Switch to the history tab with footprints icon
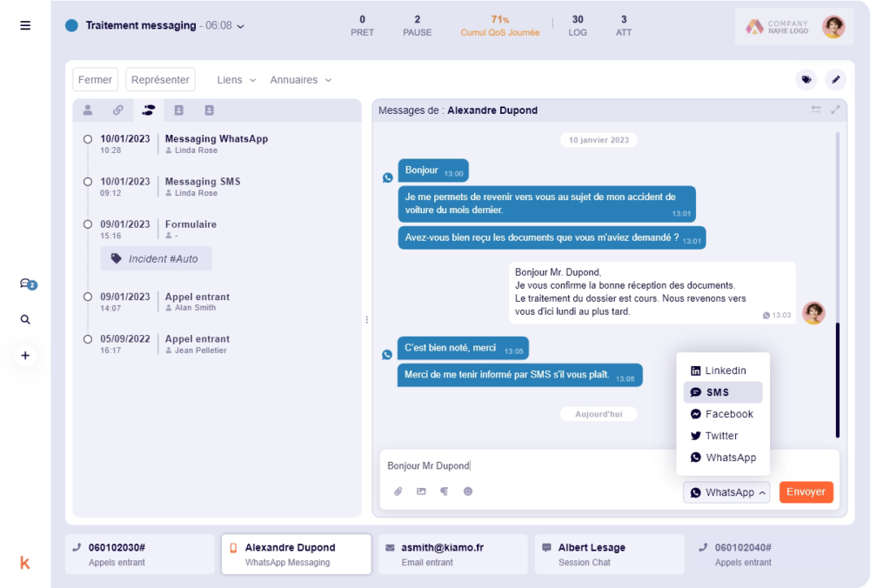 [148, 110]
